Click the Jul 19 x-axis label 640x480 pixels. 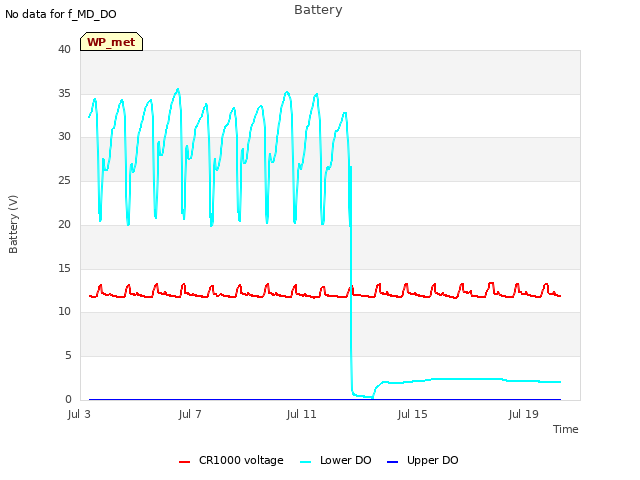point(523,414)
